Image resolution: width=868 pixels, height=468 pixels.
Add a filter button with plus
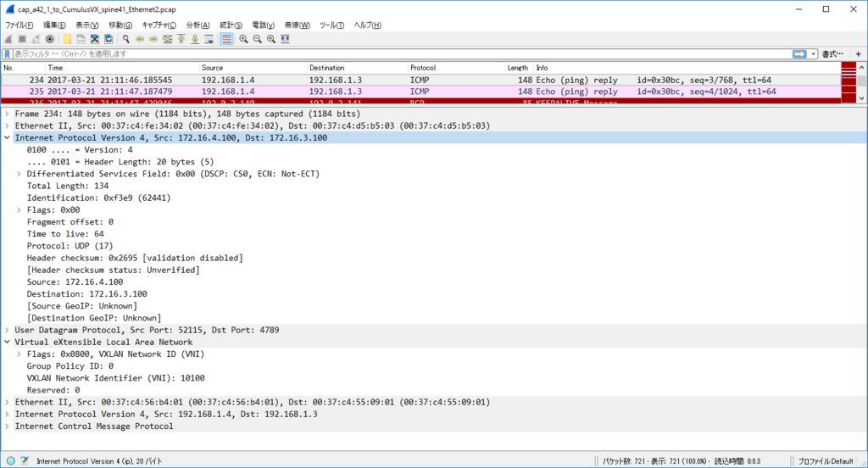(858, 54)
